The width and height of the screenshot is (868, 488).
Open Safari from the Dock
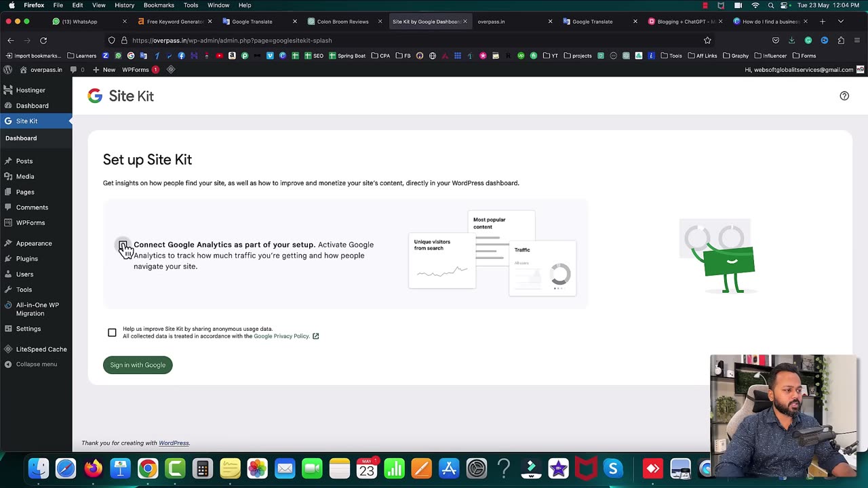coord(66,468)
